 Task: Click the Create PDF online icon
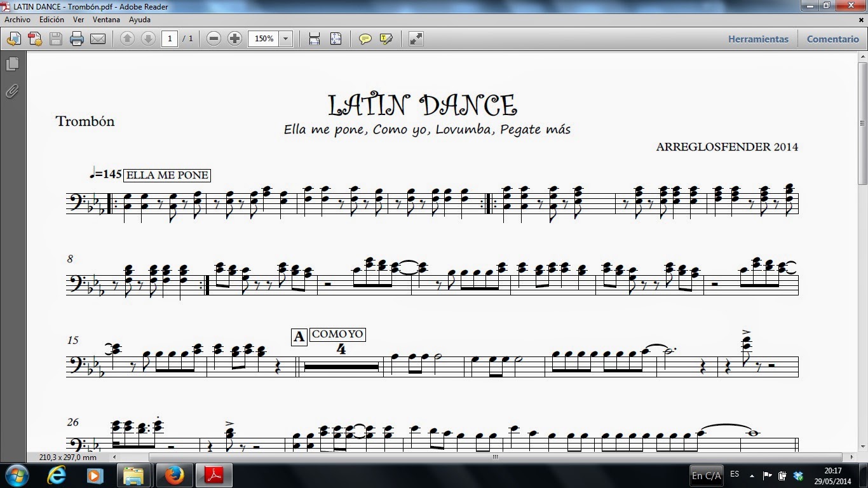pos(13,39)
